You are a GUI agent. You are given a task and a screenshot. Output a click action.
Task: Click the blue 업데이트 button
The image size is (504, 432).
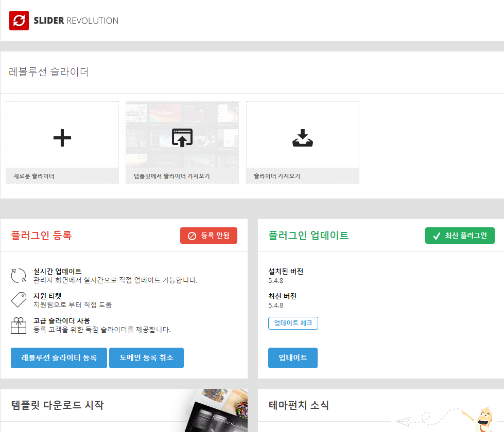click(x=293, y=358)
